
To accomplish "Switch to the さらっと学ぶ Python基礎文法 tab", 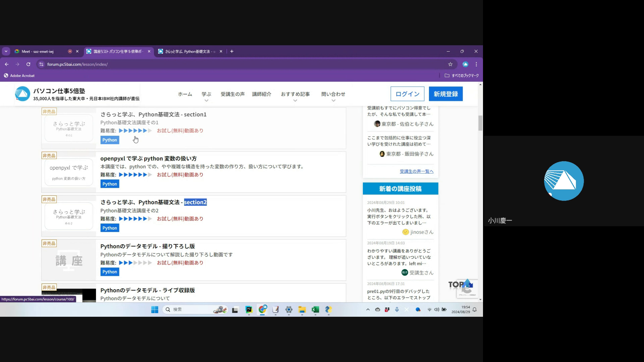I will pyautogui.click(x=188, y=52).
